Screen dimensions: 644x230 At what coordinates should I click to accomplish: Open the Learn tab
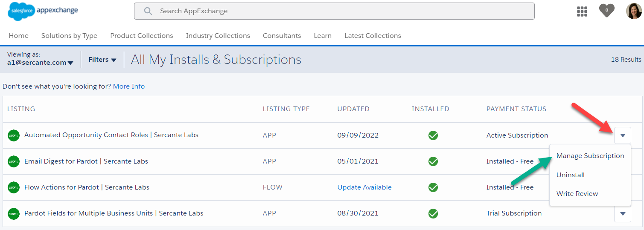(323, 36)
